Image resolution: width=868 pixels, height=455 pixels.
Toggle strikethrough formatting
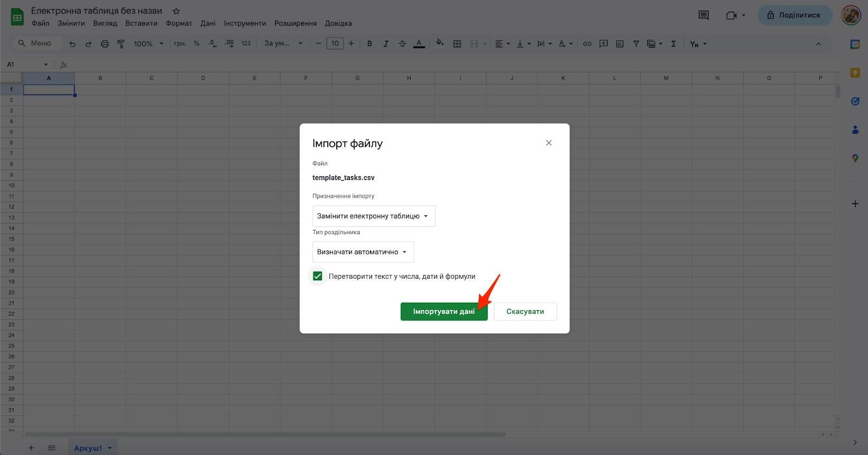point(402,44)
